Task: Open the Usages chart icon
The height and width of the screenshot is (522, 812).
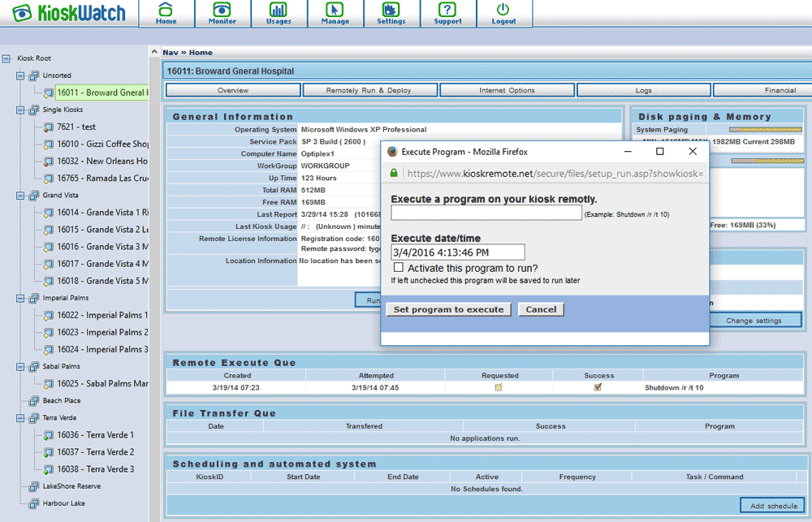Action: coord(278,9)
